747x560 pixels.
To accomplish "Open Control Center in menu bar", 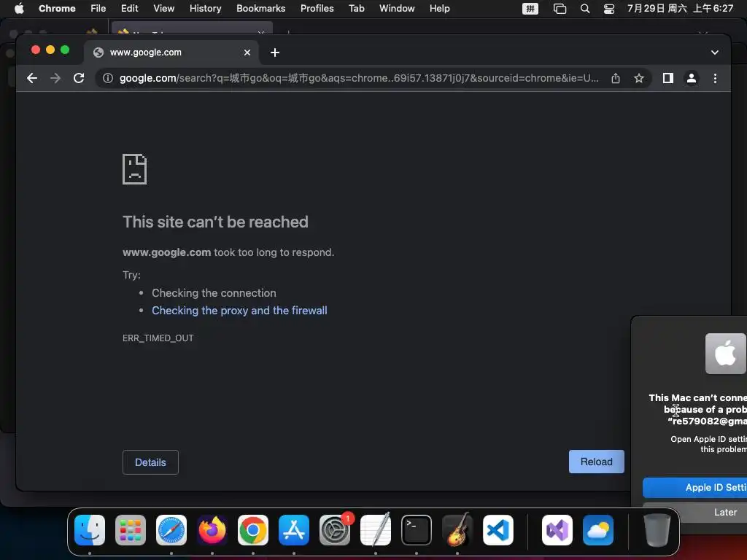I will [609, 9].
